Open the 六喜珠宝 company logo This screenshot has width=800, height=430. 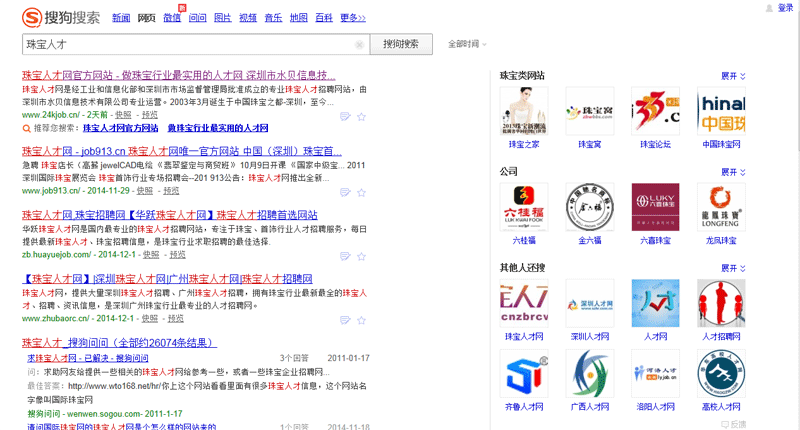[x=656, y=207]
